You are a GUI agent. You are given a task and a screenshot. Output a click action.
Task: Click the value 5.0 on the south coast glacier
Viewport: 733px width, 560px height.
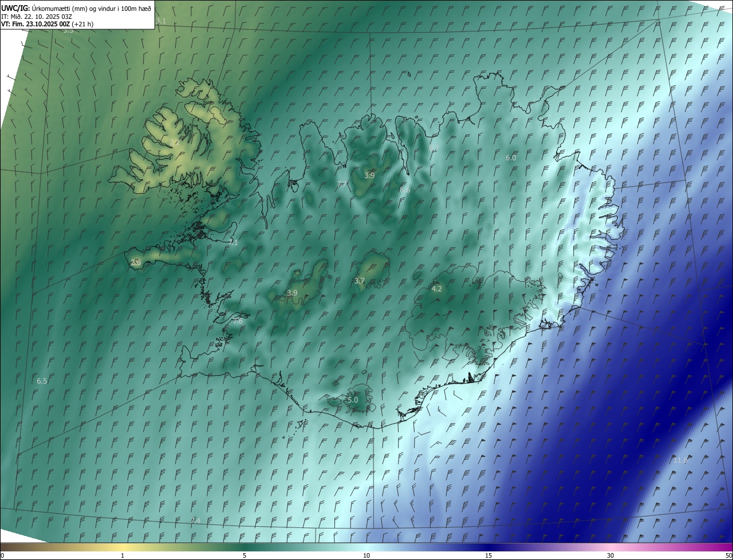pyautogui.click(x=353, y=400)
